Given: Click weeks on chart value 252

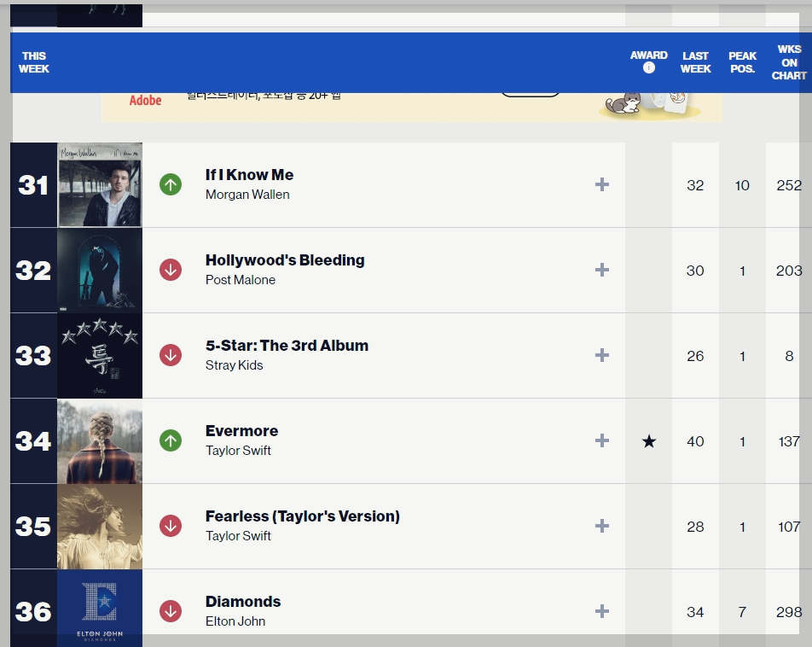Looking at the screenshot, I should click(x=789, y=185).
